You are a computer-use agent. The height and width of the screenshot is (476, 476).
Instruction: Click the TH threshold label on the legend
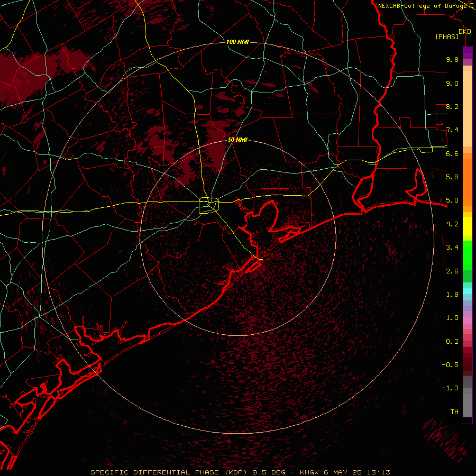454,412
